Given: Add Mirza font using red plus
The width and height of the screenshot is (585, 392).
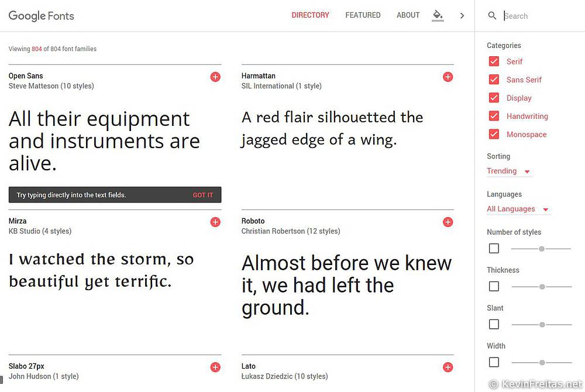Looking at the screenshot, I should [x=215, y=222].
